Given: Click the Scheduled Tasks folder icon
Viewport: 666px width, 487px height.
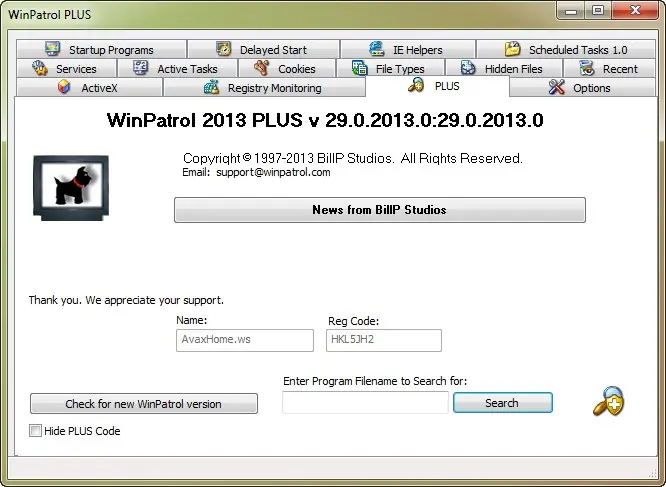Looking at the screenshot, I should tap(513, 49).
